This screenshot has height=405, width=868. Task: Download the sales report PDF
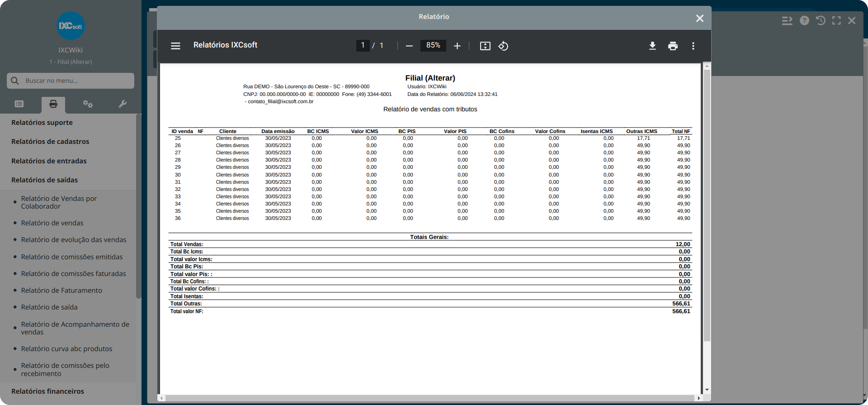(x=652, y=46)
